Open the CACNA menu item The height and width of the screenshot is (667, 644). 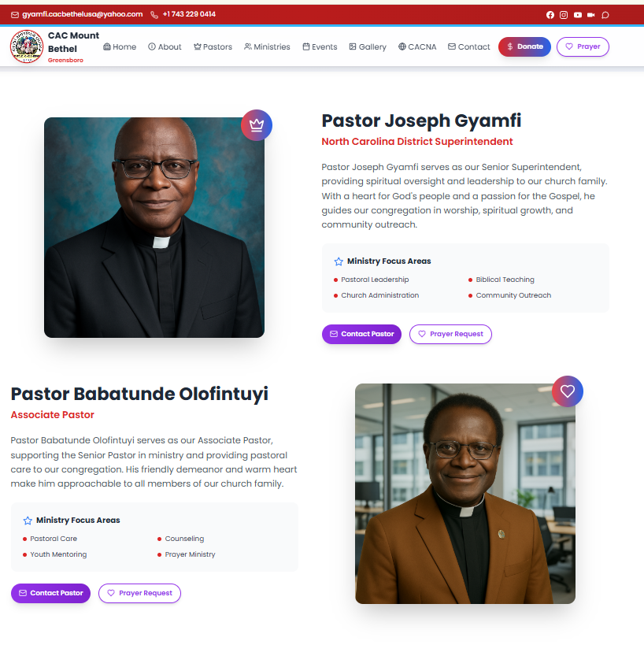417,46
